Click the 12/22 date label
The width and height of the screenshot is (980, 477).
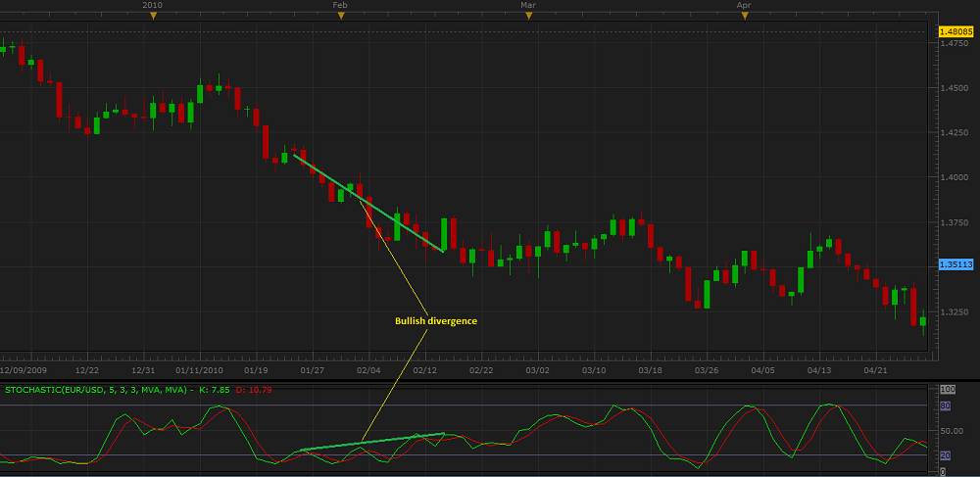87,370
